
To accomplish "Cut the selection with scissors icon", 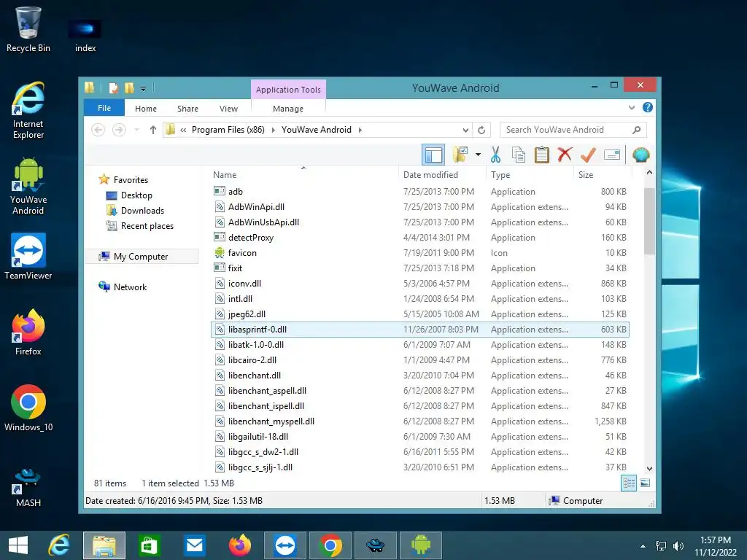I will click(495, 155).
